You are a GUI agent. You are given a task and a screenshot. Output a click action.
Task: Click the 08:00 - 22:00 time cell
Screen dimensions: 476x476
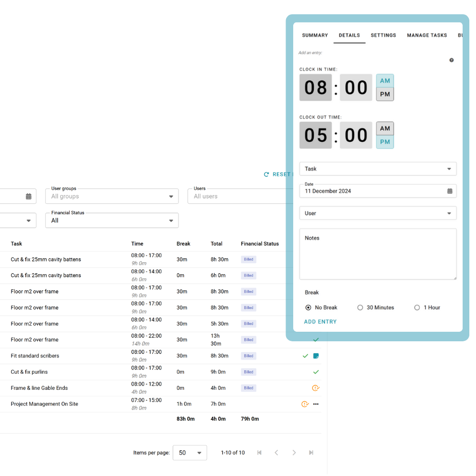(x=146, y=336)
